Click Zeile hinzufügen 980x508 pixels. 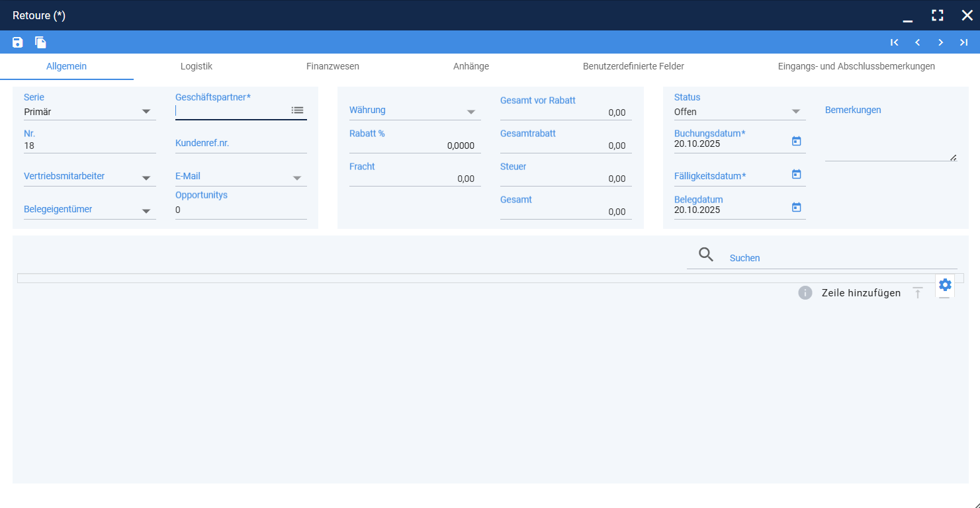861,293
